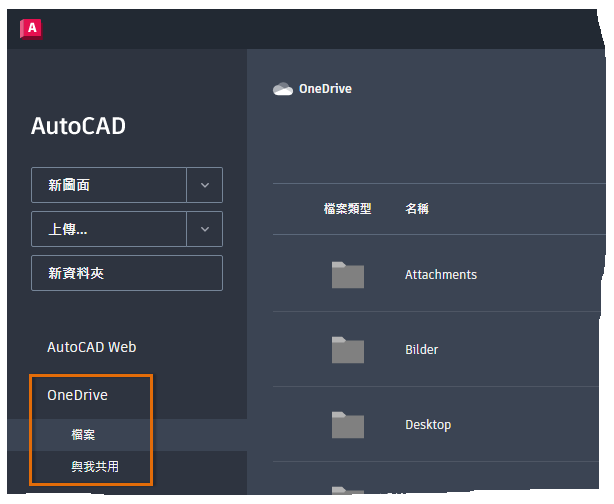Viewport: 614px width, 504px height.
Task: Click the Desktop folder name
Action: point(428,425)
